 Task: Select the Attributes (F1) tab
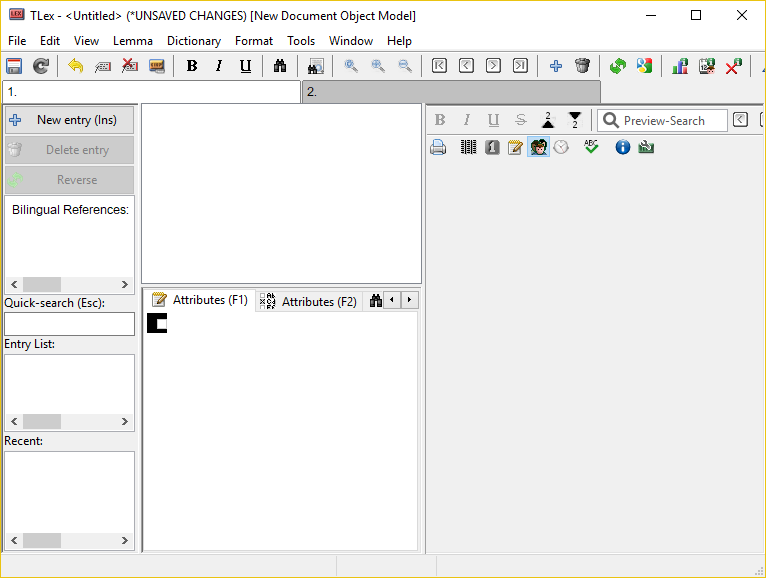click(x=200, y=300)
